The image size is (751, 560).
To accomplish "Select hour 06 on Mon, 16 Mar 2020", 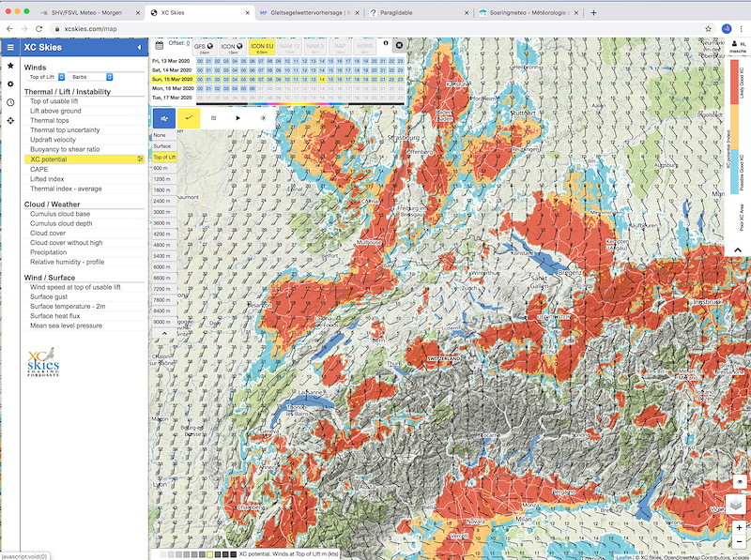I will (252, 88).
